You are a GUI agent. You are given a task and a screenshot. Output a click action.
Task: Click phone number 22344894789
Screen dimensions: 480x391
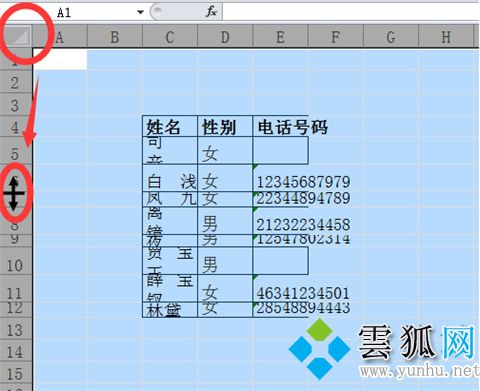click(x=303, y=198)
